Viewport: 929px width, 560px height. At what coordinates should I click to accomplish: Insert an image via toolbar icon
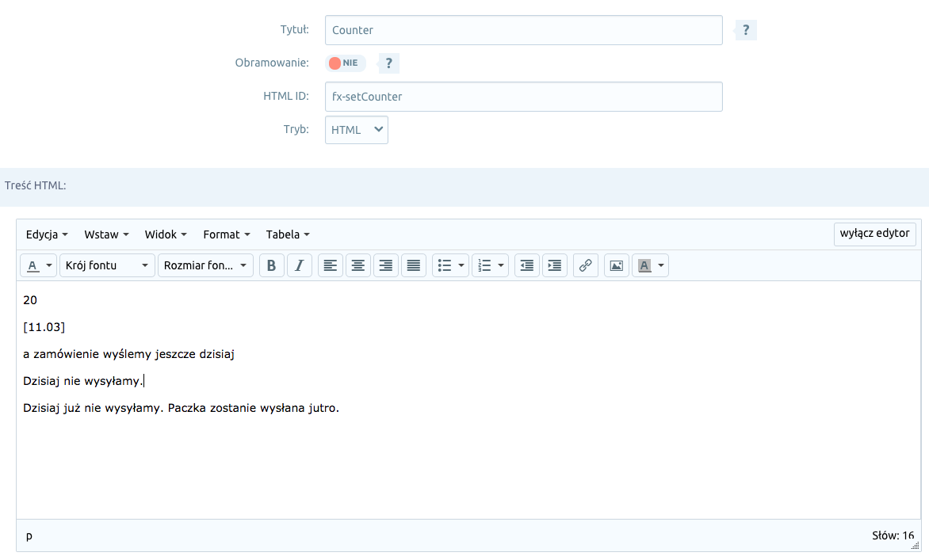point(617,266)
